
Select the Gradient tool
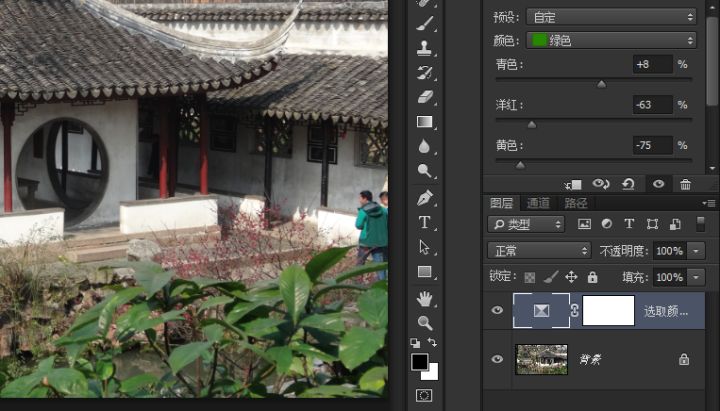(x=424, y=121)
